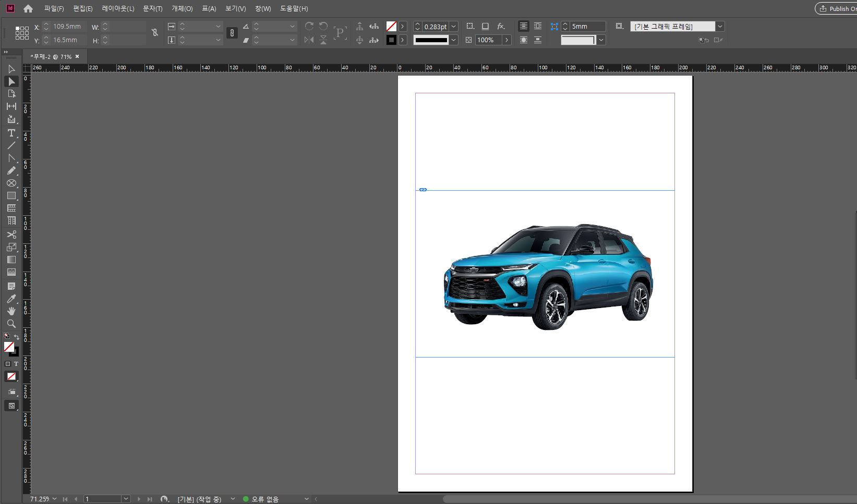Go to next page button
The image size is (857, 504).
coord(139,499)
